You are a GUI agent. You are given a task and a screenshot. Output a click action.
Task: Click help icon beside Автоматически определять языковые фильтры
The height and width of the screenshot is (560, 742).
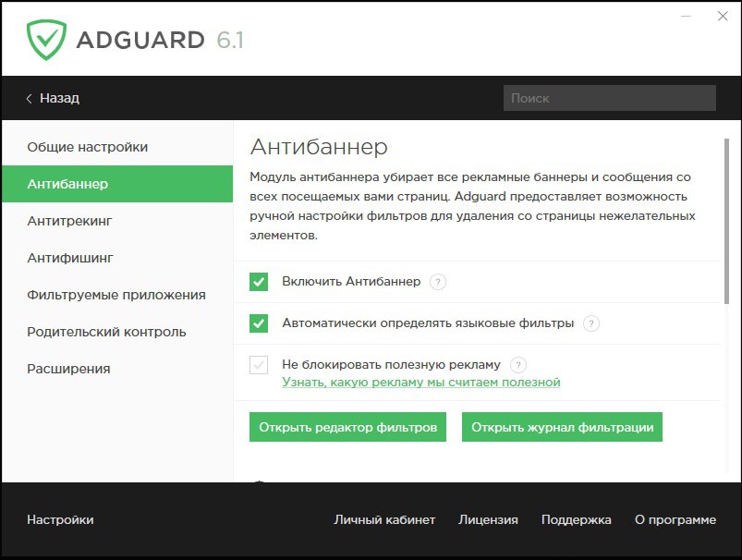pyautogui.click(x=591, y=323)
